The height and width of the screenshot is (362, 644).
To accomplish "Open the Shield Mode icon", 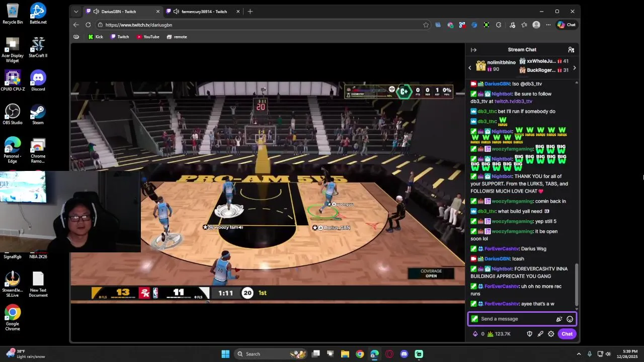I will pos(529,334).
